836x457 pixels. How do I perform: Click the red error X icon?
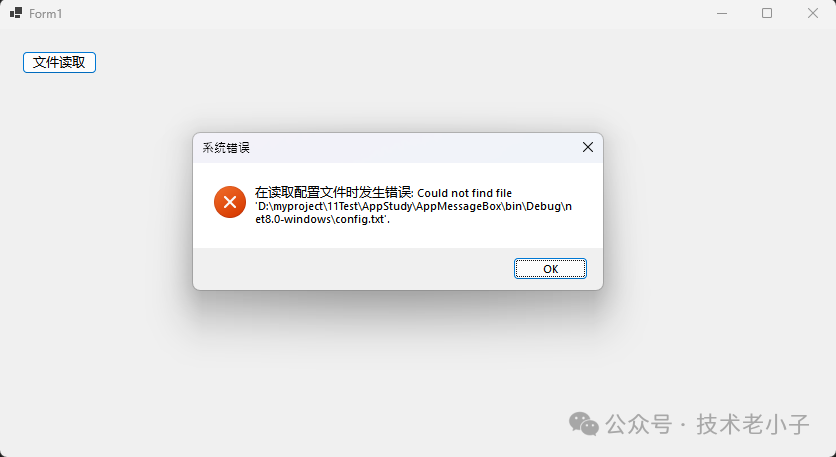(230, 202)
